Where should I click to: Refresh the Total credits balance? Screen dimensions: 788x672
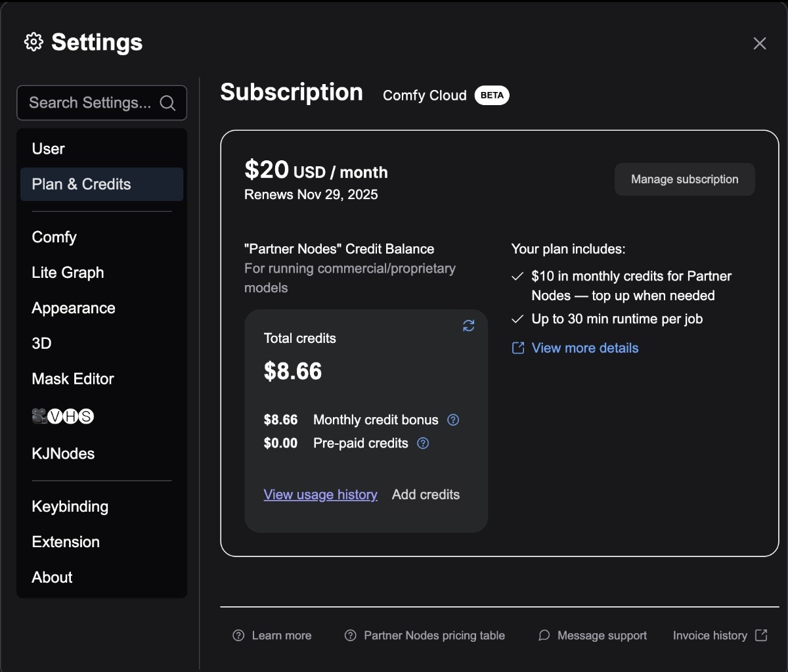click(x=468, y=325)
